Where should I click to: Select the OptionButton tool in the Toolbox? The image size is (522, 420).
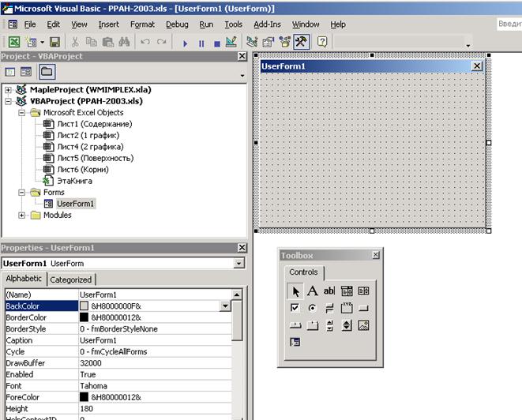point(312,308)
